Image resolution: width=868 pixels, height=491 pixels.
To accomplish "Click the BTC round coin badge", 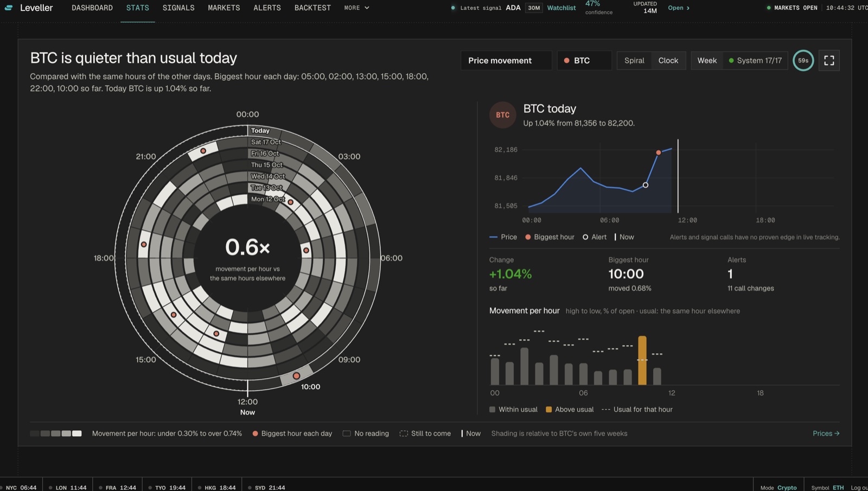I will 502,115.
